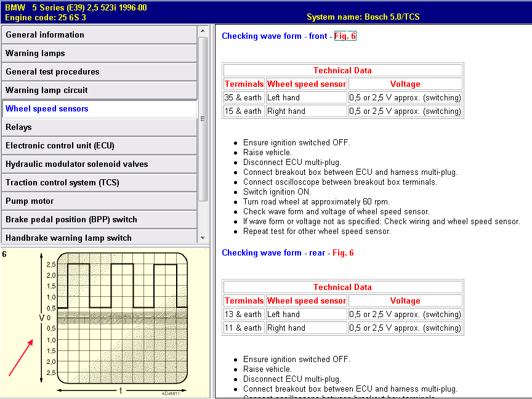Click 'System name: Bosch 5.0/TCS' text
The image size is (532, 399).
pyautogui.click(x=363, y=17)
